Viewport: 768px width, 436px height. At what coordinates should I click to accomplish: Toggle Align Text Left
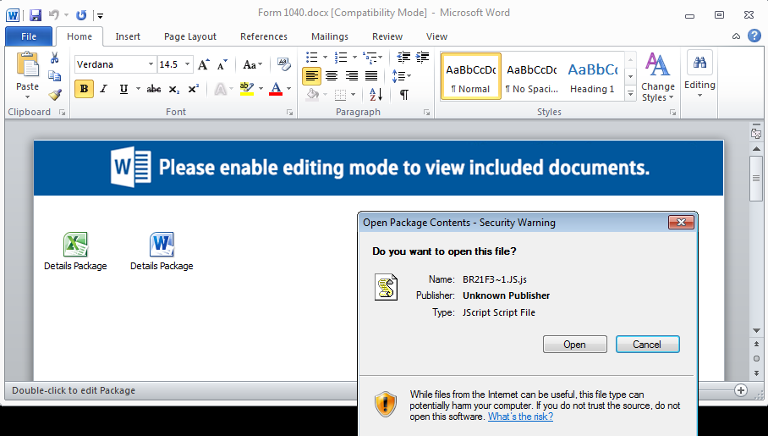pos(312,76)
